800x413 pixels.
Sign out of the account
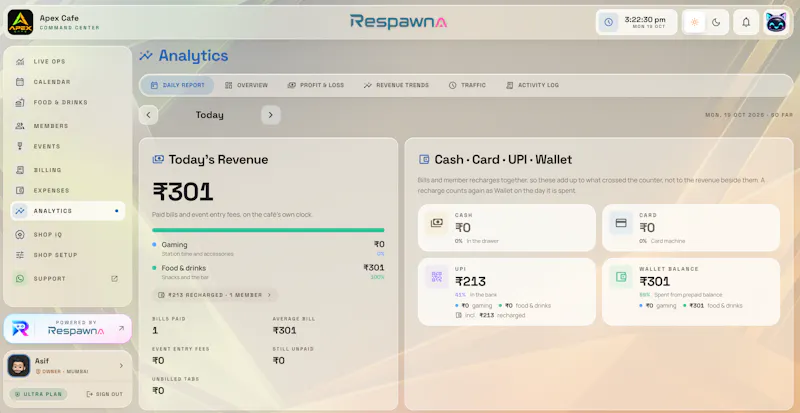(105, 394)
